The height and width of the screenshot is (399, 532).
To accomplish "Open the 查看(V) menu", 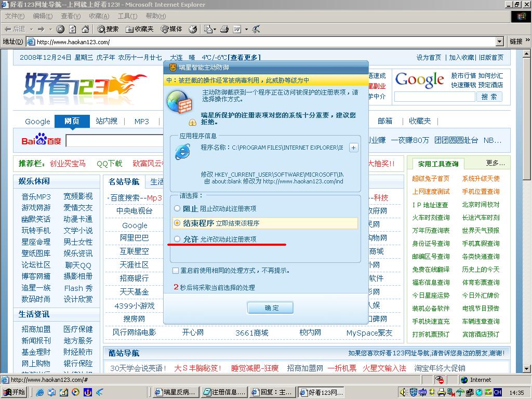I will click(71, 16).
